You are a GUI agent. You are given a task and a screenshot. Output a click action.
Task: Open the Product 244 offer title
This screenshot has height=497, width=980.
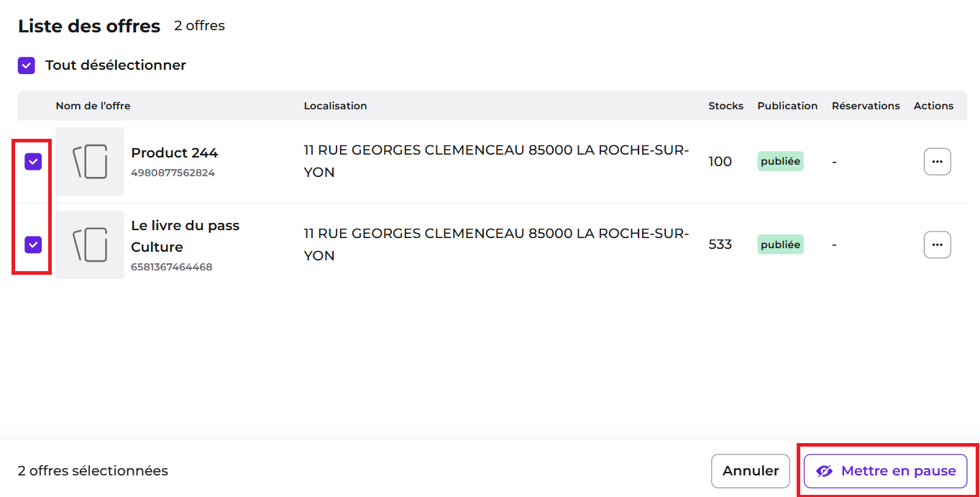(175, 152)
